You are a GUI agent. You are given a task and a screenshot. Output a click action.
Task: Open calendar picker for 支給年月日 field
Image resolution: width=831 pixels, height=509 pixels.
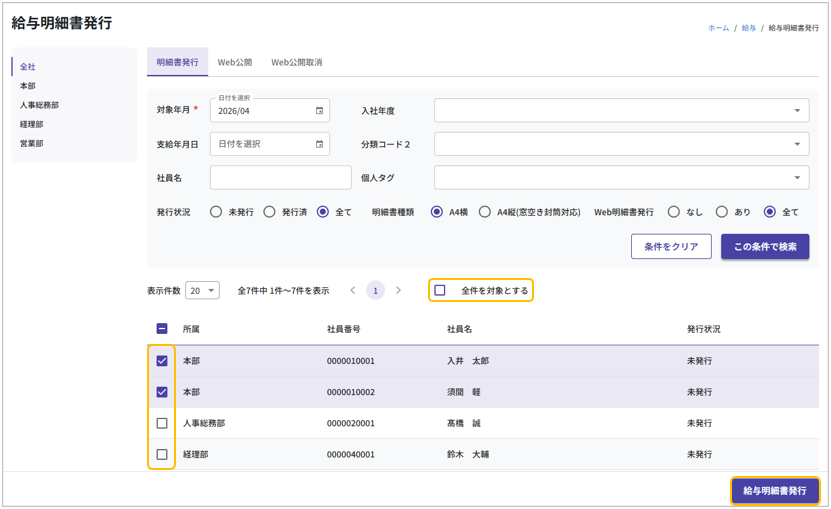[320, 144]
